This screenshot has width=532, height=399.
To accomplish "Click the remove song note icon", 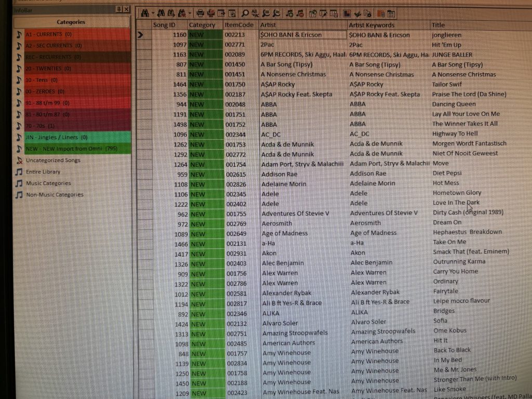I will [300, 13].
